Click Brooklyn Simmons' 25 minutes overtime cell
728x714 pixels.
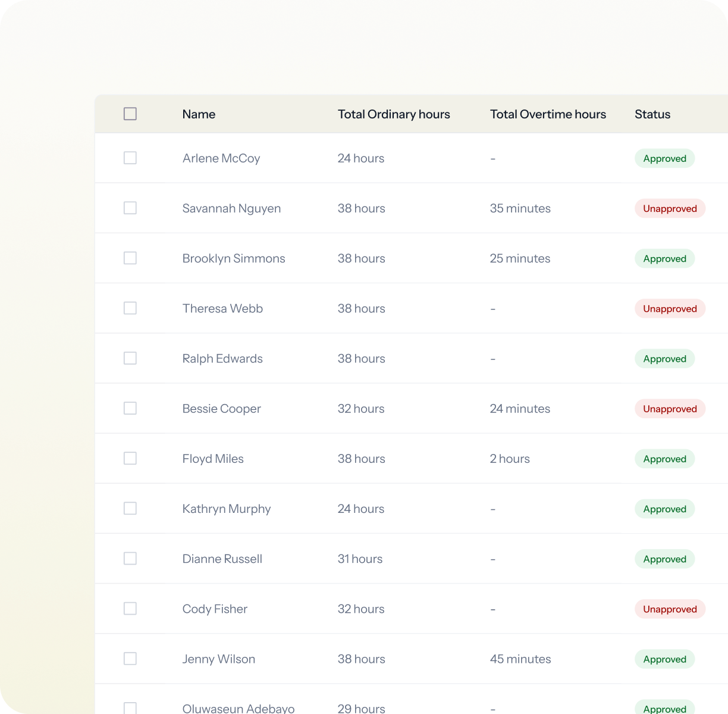520,258
